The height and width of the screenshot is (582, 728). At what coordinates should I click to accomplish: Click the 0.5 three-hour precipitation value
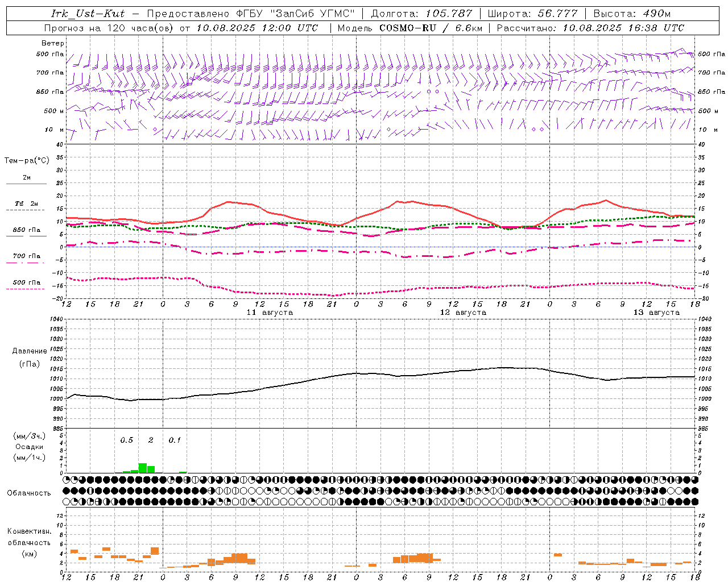126,440
